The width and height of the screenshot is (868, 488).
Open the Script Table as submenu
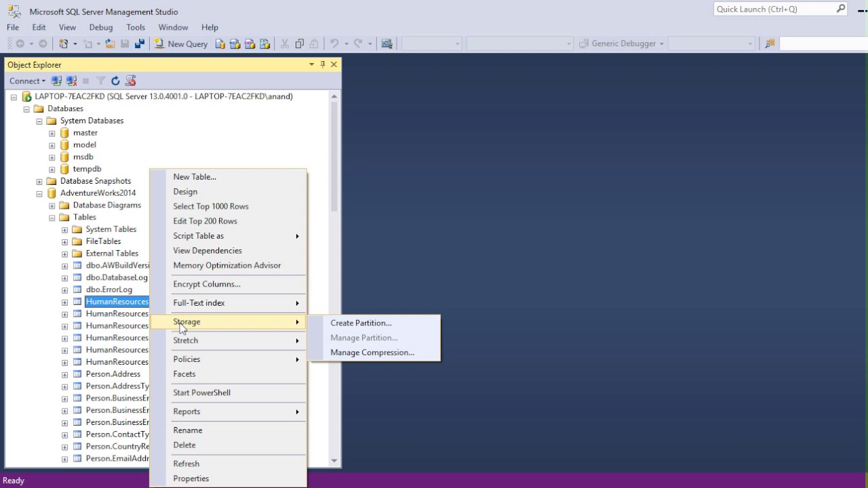(x=229, y=236)
